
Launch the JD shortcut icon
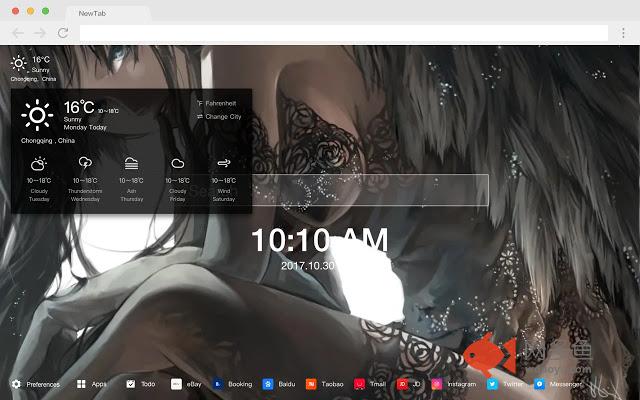[x=402, y=384]
